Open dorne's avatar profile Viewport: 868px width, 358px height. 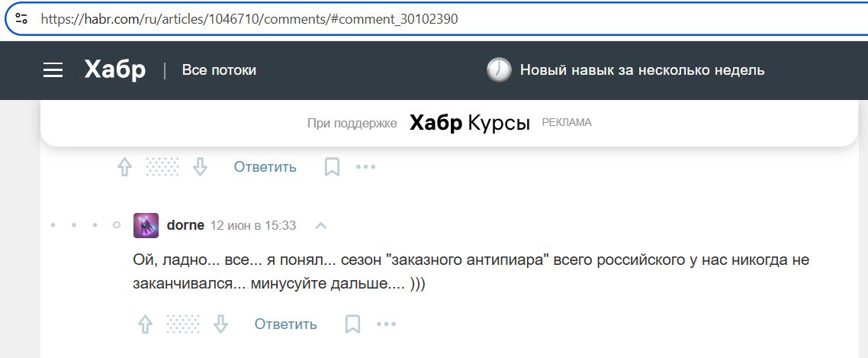[x=146, y=225]
